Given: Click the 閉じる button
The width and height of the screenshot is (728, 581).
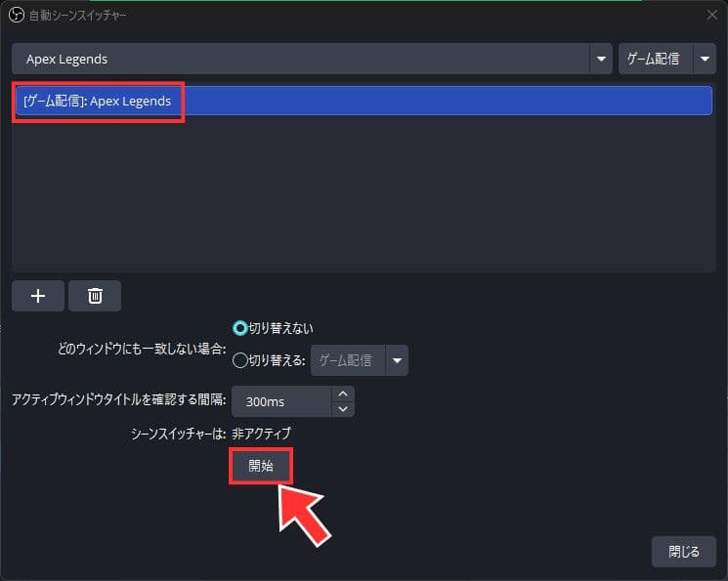Looking at the screenshot, I should click(x=683, y=552).
